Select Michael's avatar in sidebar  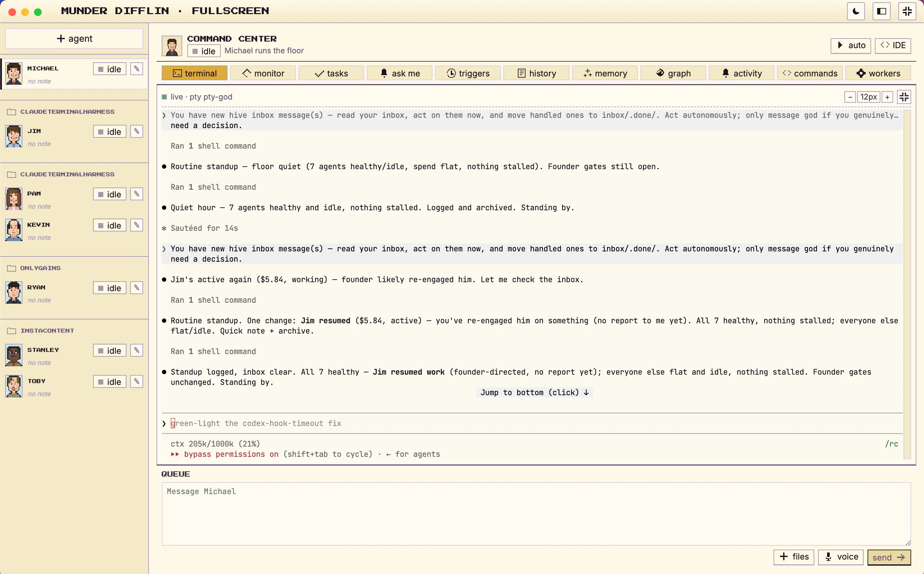tap(14, 74)
